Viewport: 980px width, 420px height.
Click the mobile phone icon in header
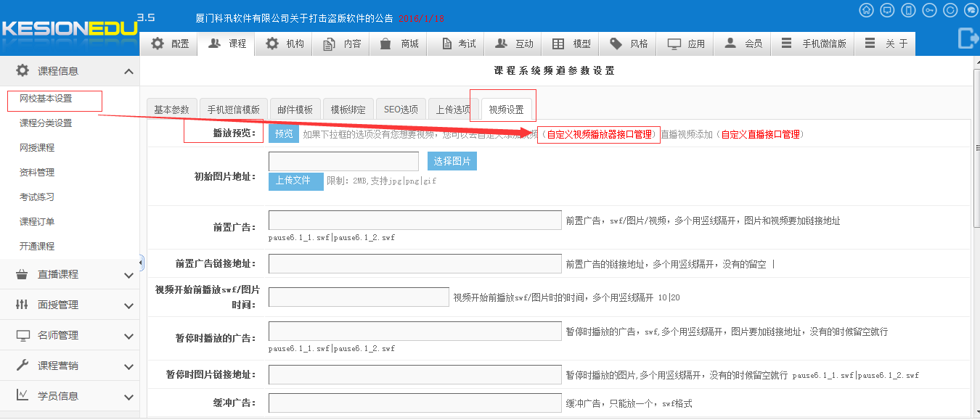[907, 10]
